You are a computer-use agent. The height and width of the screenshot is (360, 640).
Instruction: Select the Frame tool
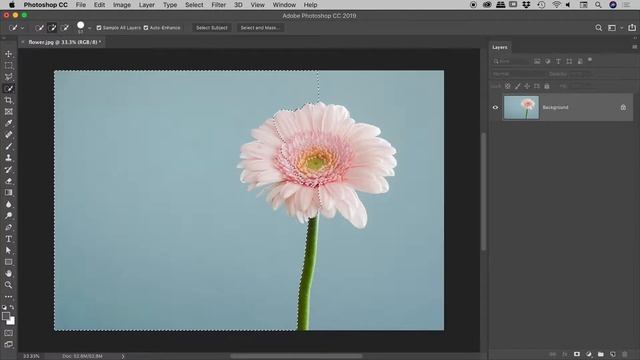[x=9, y=111]
